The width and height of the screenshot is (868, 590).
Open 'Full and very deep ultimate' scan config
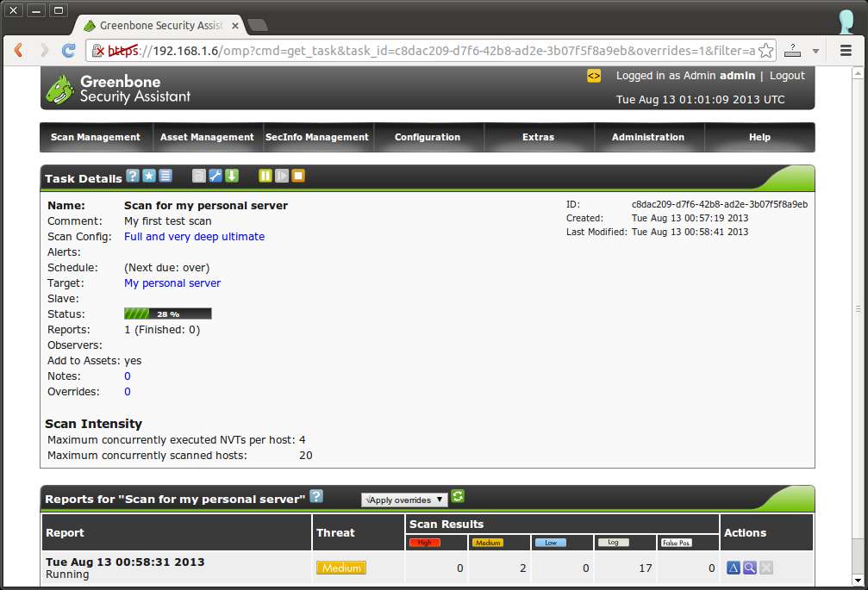194,237
